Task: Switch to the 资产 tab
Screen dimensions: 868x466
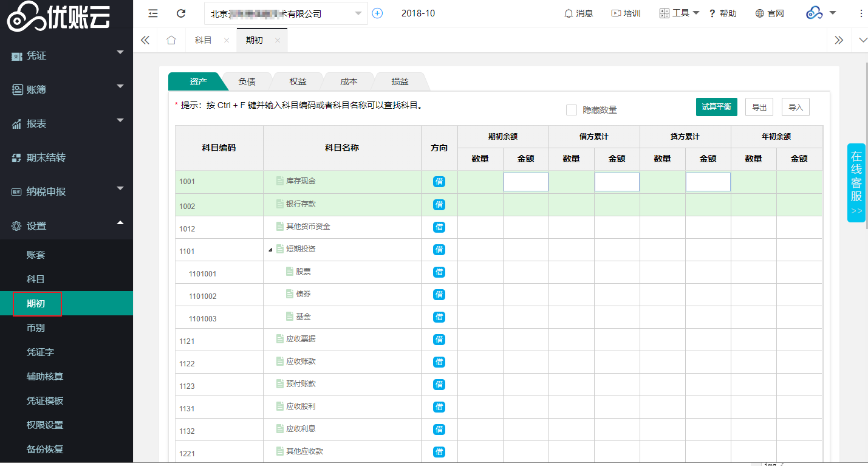Action: (198, 81)
